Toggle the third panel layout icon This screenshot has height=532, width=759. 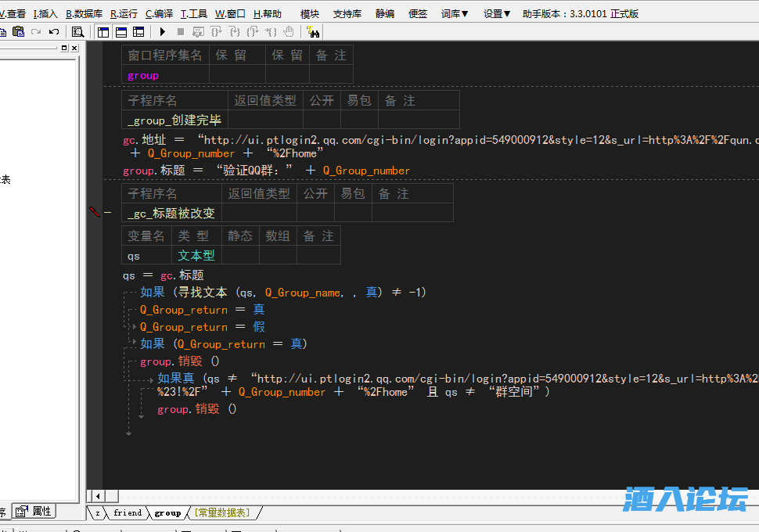(138, 32)
